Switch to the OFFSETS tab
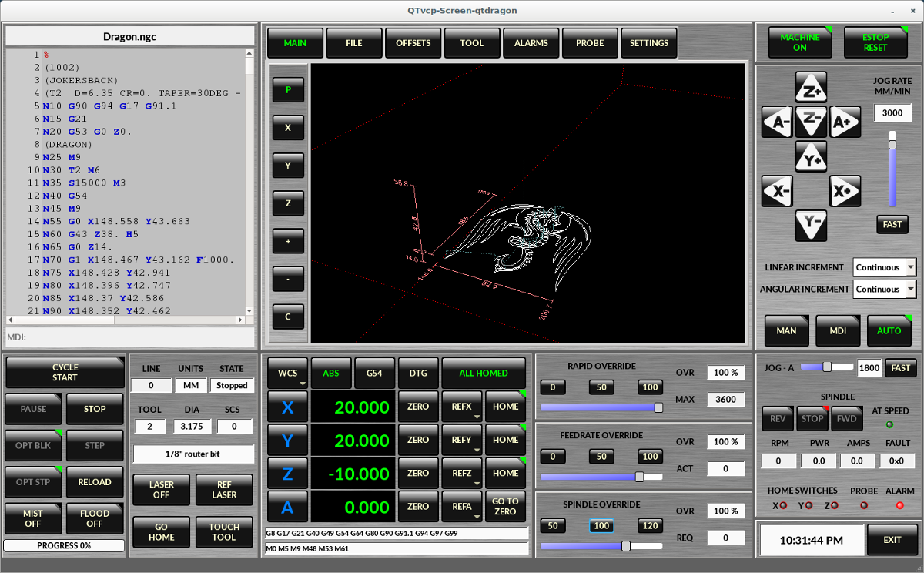This screenshot has height=573, width=924. click(x=413, y=42)
